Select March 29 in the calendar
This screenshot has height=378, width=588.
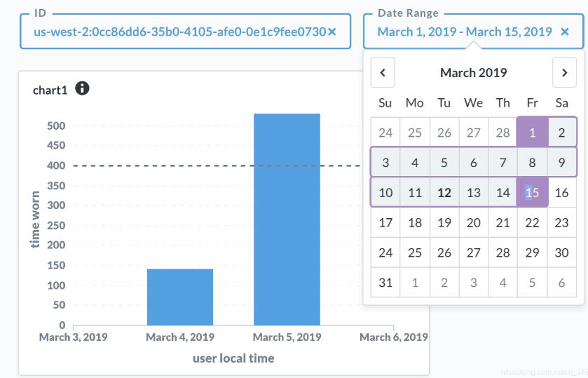(532, 253)
